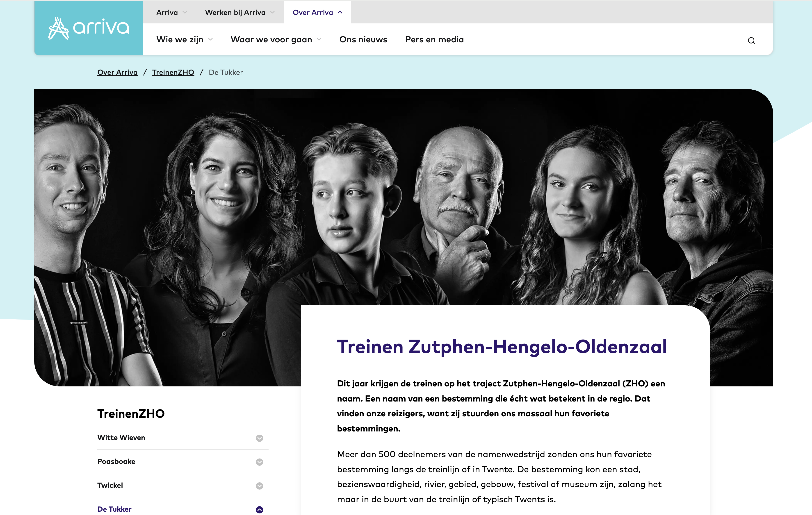Image resolution: width=812 pixels, height=515 pixels.
Task: Collapse the De Tukker chevron icon
Action: point(259,510)
